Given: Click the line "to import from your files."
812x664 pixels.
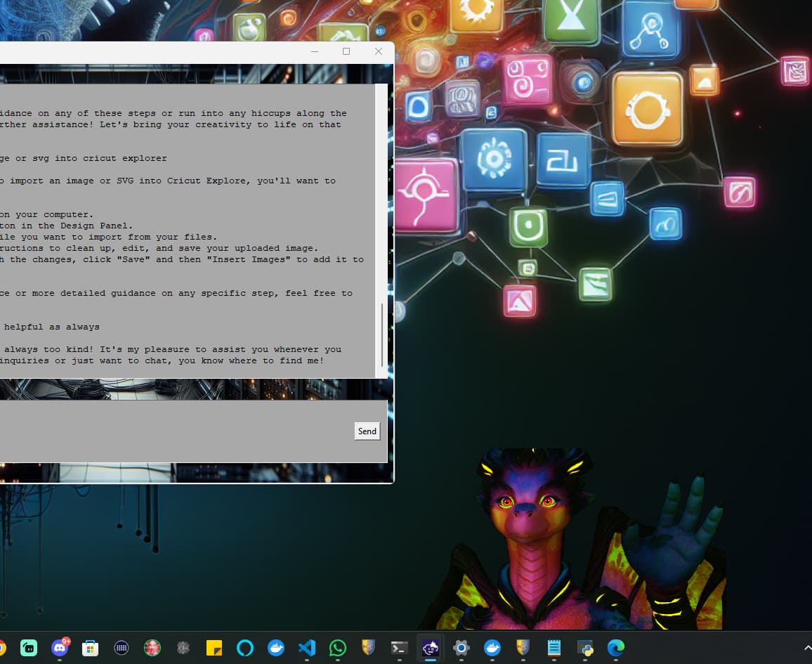Looking at the screenshot, I should [108, 237].
